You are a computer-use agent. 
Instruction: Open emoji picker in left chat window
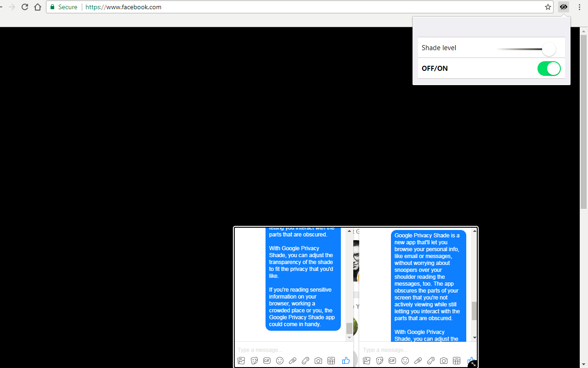click(280, 361)
